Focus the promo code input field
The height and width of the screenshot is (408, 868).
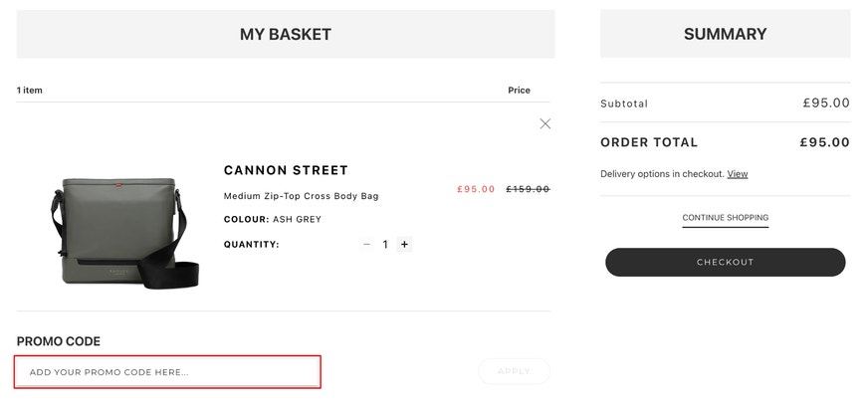[167, 372]
